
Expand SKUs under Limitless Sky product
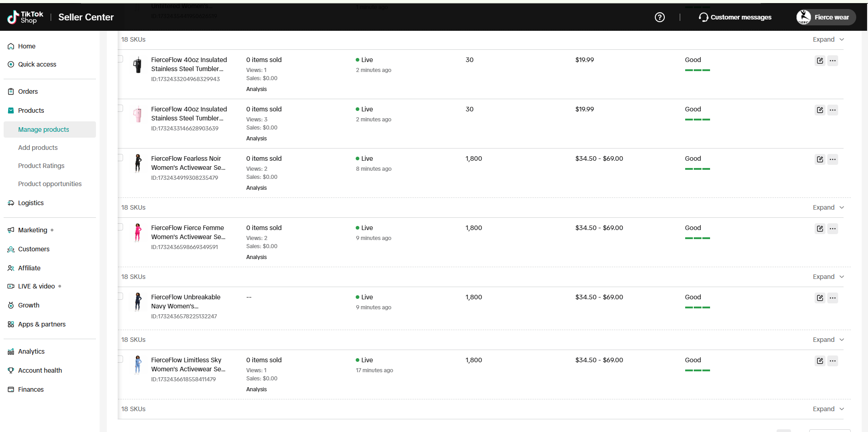[828, 409]
